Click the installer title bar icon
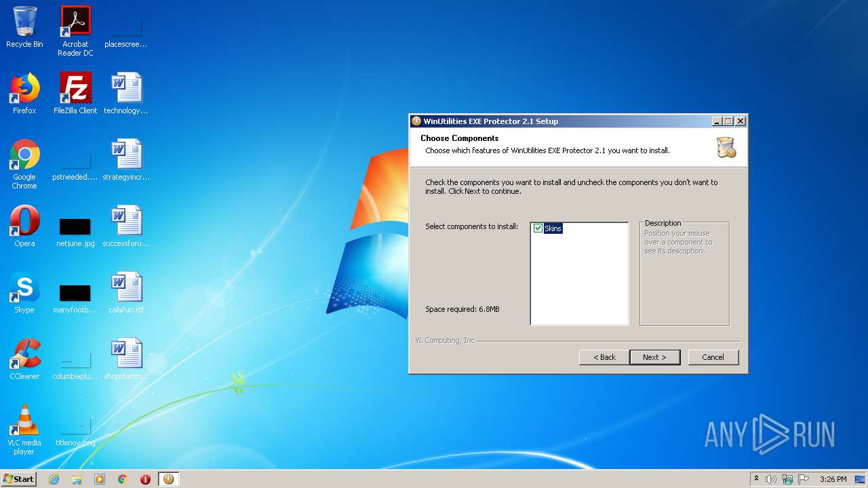868x488 pixels. pyautogui.click(x=416, y=121)
